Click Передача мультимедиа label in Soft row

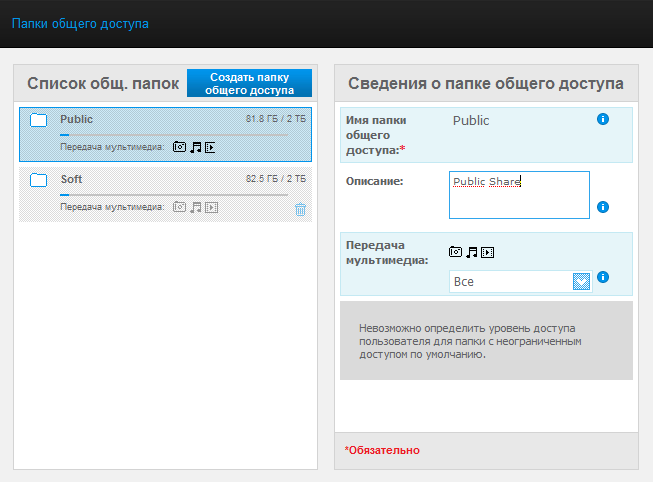tap(112, 207)
